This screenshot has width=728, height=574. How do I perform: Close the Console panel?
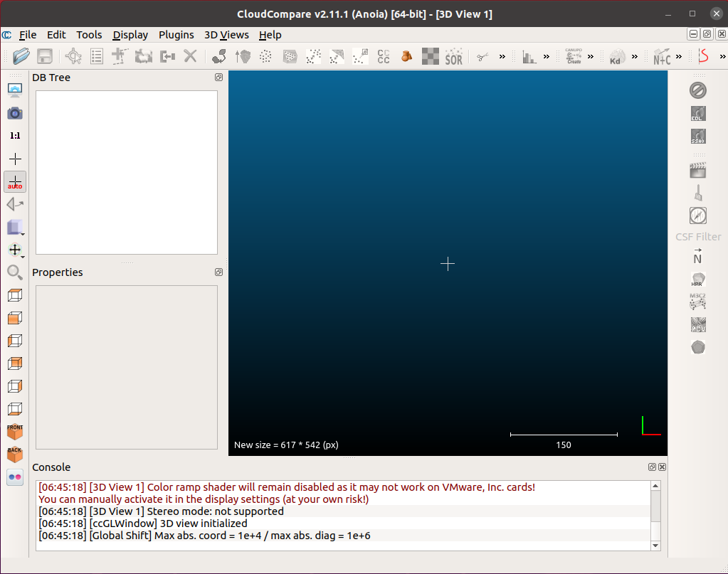click(x=662, y=467)
